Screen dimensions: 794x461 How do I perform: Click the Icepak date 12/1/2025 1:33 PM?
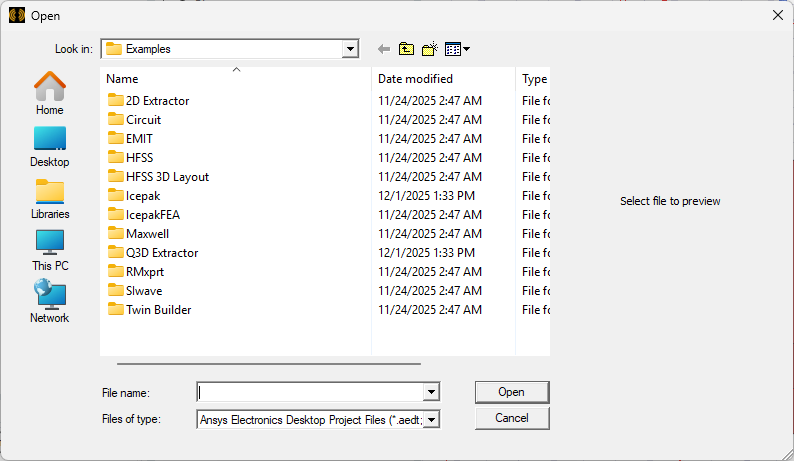(426, 196)
